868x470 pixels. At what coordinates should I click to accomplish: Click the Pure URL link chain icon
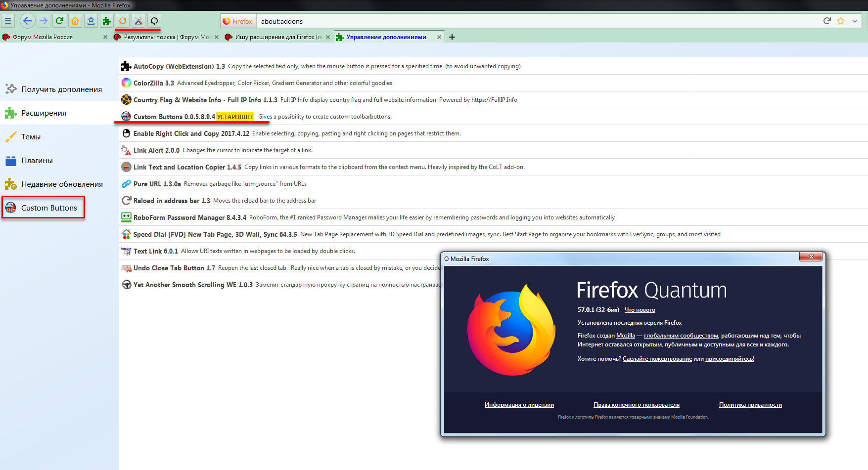(x=126, y=184)
